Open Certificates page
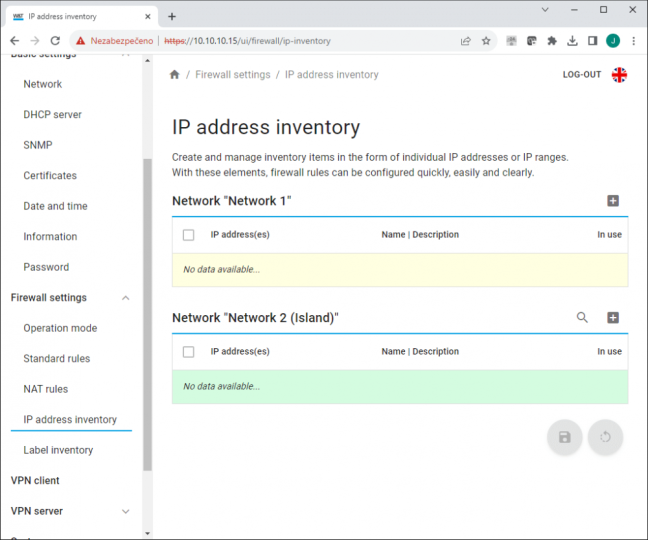 (50, 176)
